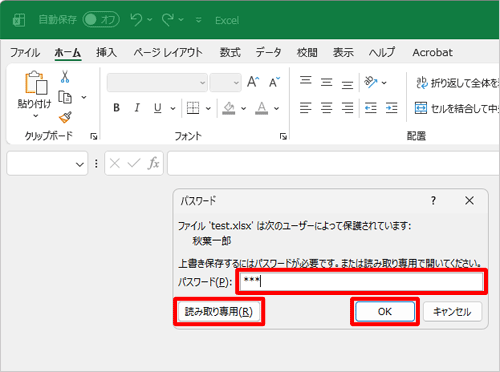Toggle Italic formatting
The height and width of the screenshot is (372, 500).
point(137,108)
